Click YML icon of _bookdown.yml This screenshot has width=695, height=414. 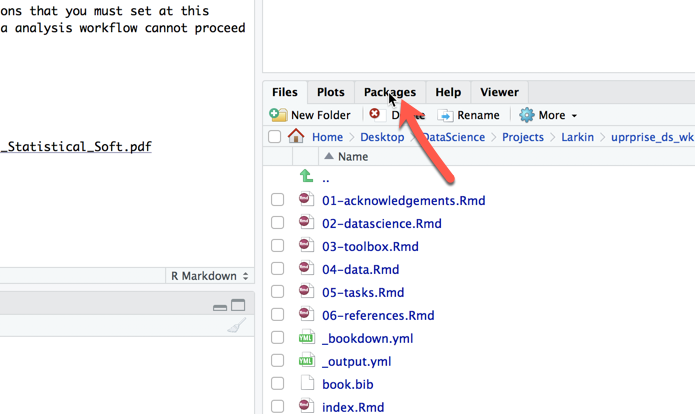pyautogui.click(x=307, y=337)
